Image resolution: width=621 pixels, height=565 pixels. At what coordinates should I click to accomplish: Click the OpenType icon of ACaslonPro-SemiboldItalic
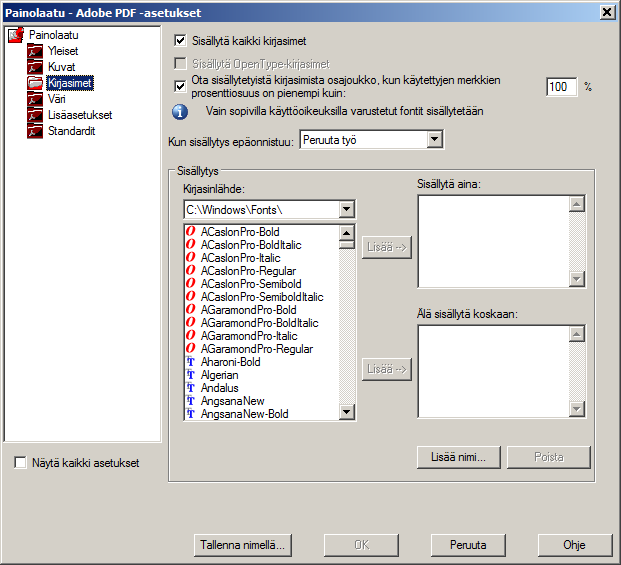click(190, 297)
